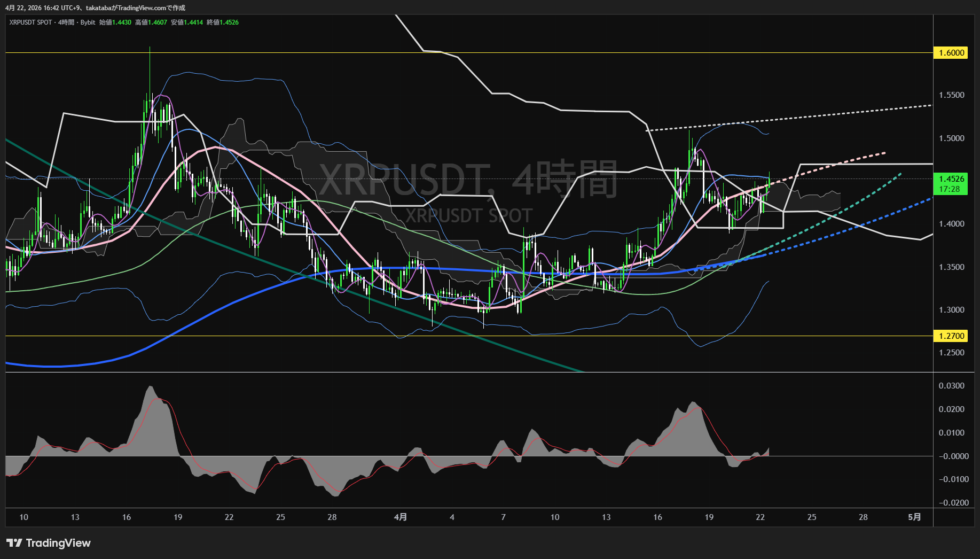Screen dimensions: 980x559
Task: Click the 4月 label on time axis
Action: click(400, 517)
